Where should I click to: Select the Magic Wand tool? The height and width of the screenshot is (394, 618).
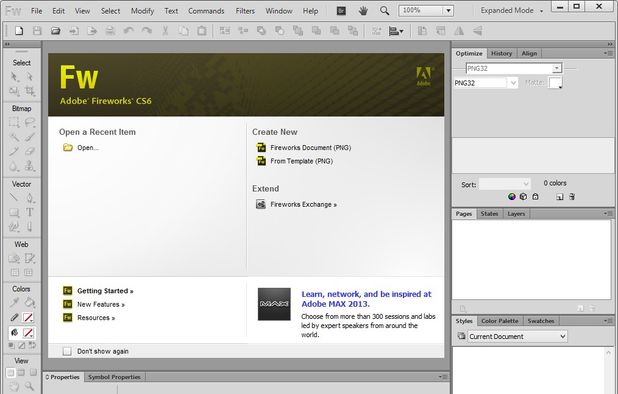14,137
